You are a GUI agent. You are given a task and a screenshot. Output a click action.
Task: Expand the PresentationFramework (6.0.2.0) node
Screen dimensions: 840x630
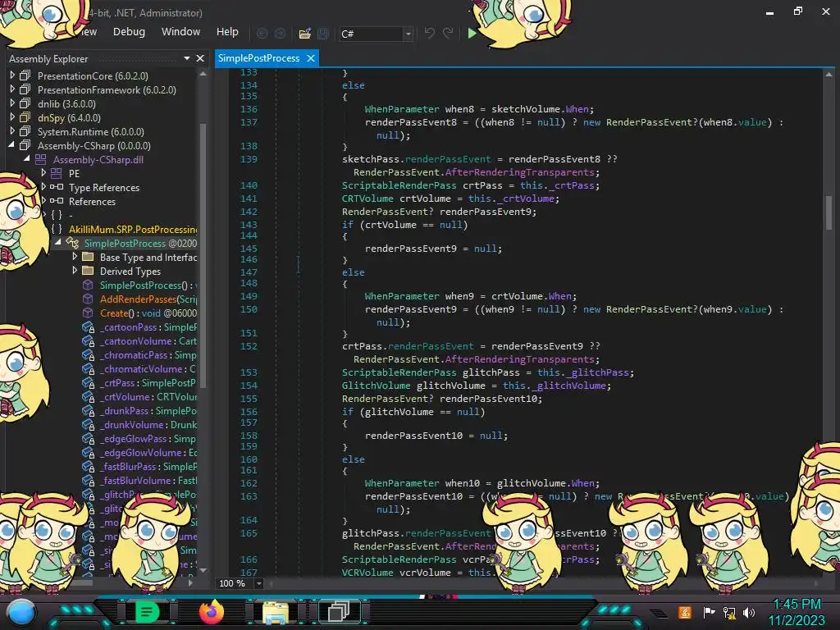pos(12,89)
